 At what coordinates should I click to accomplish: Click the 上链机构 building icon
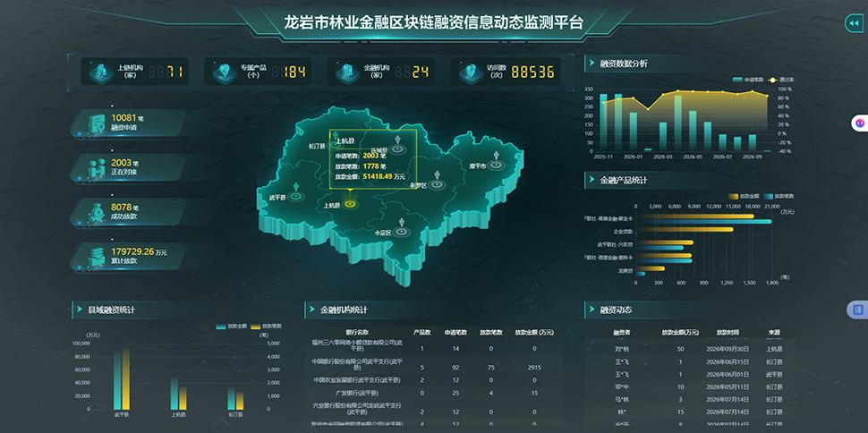(99, 72)
